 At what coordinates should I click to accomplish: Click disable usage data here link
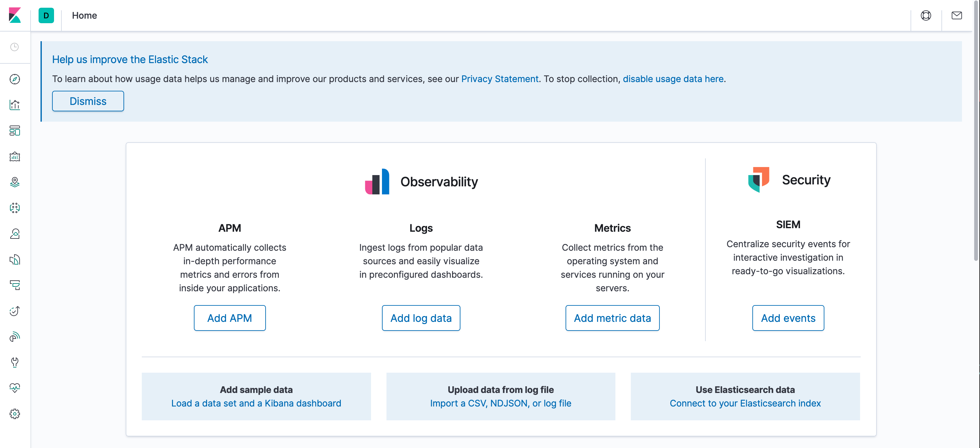click(x=673, y=79)
